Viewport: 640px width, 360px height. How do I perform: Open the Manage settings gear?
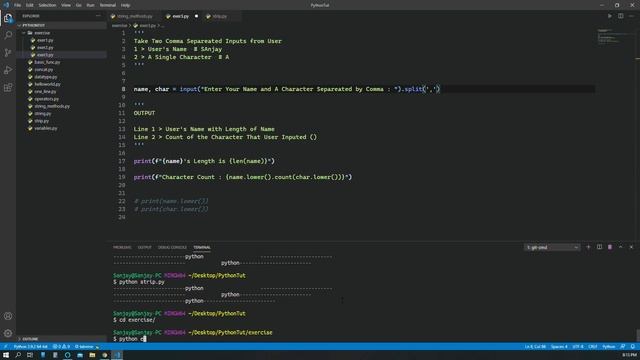(8, 333)
